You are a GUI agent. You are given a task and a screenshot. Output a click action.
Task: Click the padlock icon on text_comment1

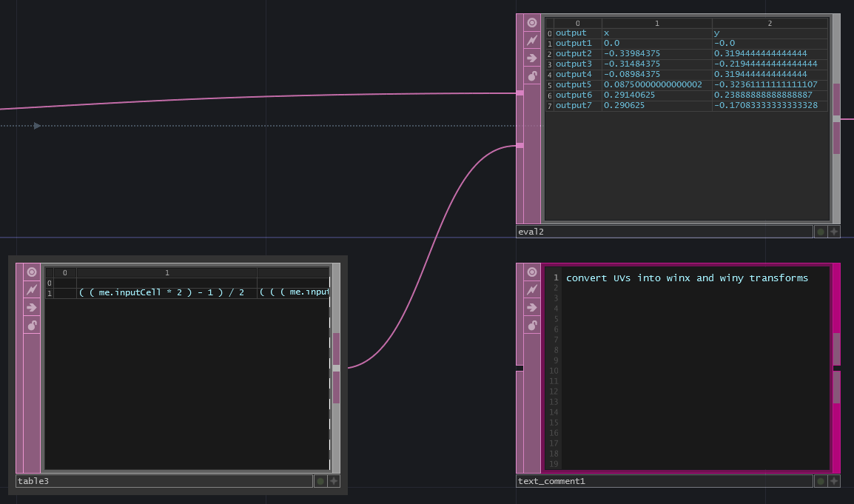(532, 326)
